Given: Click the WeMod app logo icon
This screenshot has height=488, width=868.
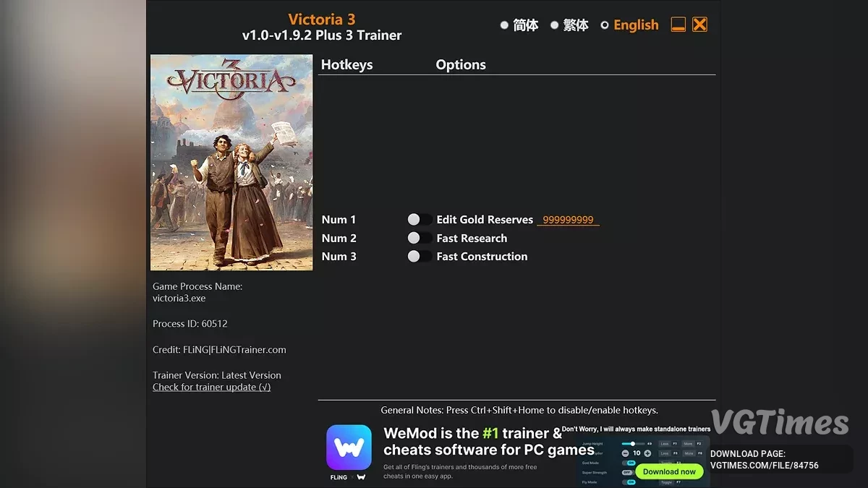Looking at the screenshot, I should coord(349,448).
